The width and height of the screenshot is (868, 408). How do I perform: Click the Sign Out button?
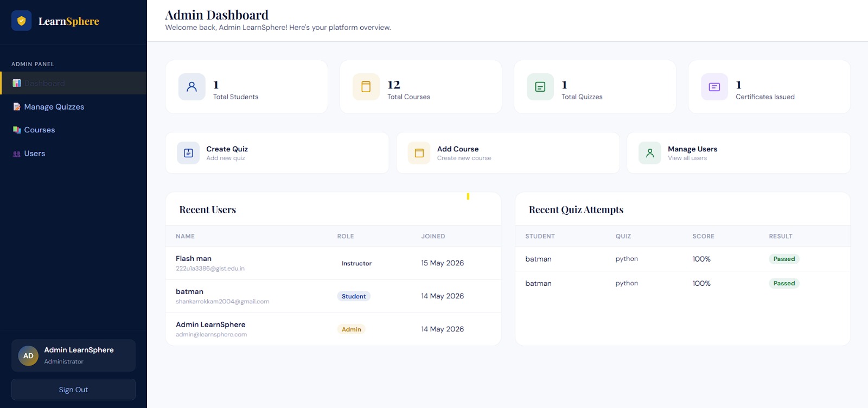tap(73, 390)
